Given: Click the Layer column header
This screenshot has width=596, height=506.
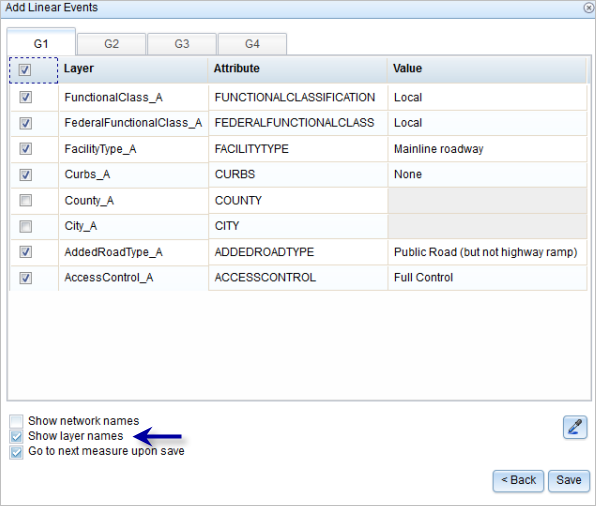Looking at the screenshot, I should [133, 69].
